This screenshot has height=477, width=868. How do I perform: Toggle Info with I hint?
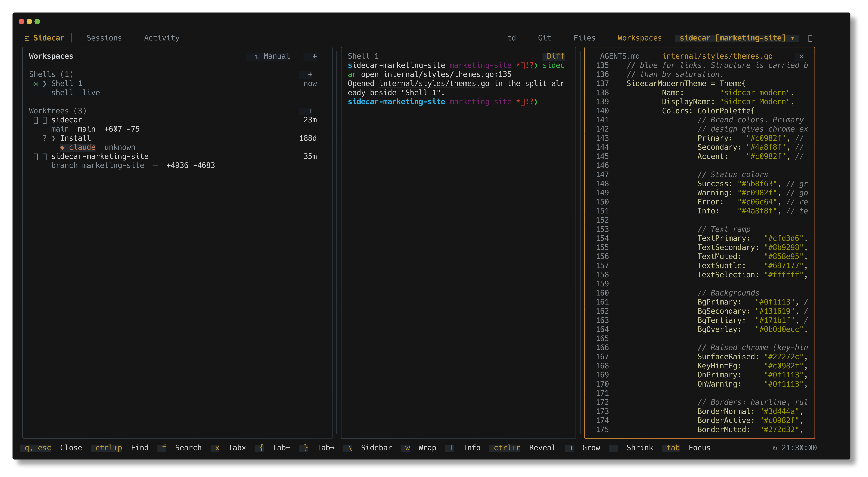(x=463, y=448)
